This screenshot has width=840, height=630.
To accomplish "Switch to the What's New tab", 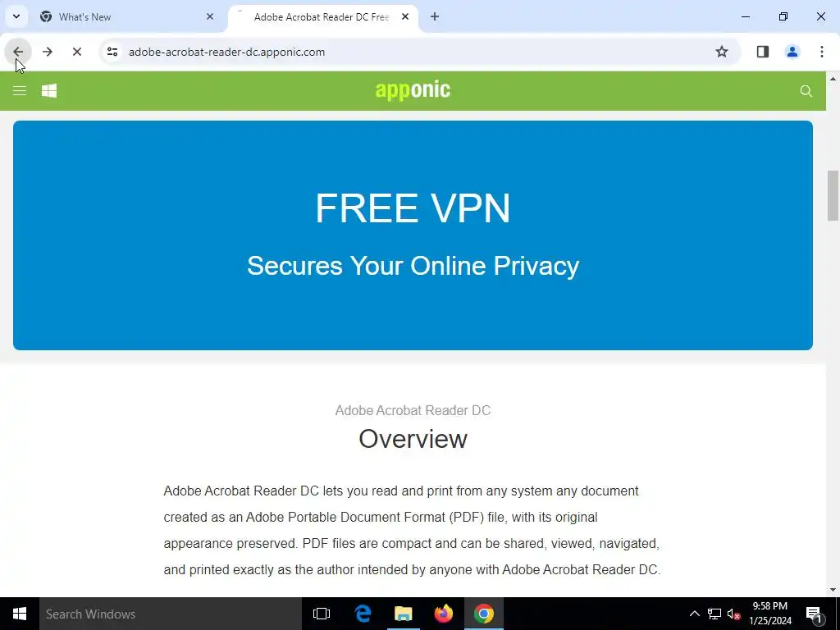I will 84,17.
